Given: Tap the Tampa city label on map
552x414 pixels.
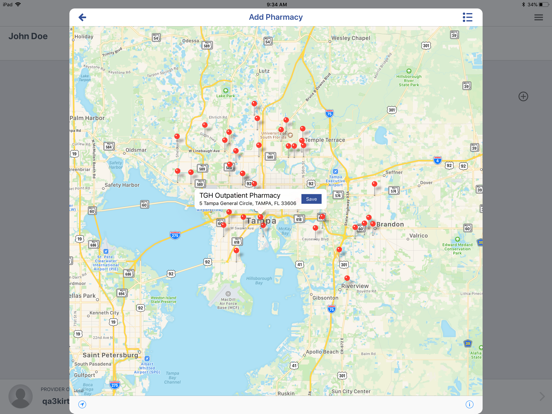Looking at the screenshot, I should [261, 221].
